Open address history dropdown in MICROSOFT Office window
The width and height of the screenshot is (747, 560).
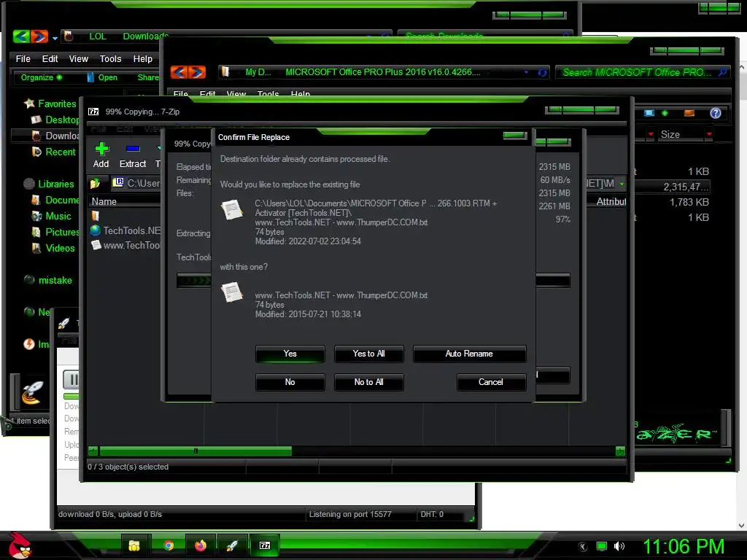pyautogui.click(x=526, y=73)
